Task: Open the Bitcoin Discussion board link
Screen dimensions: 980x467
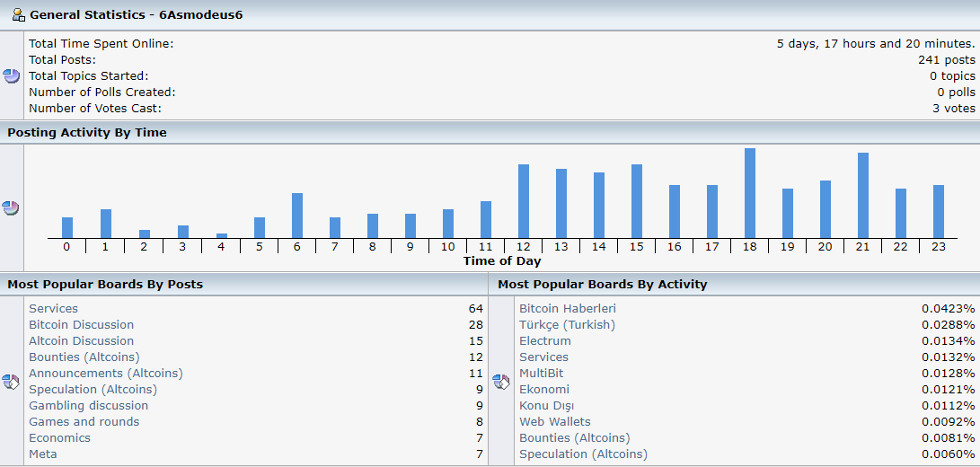Action: (81, 324)
